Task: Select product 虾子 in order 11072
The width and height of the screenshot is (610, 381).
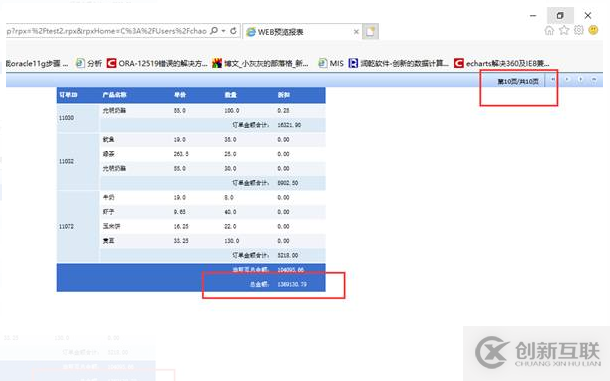Action: pos(109,212)
